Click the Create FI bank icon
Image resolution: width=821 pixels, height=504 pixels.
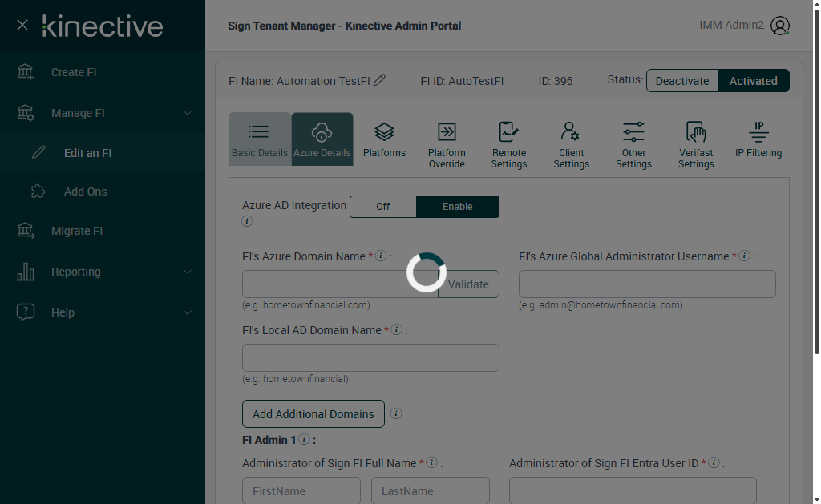pyautogui.click(x=25, y=71)
